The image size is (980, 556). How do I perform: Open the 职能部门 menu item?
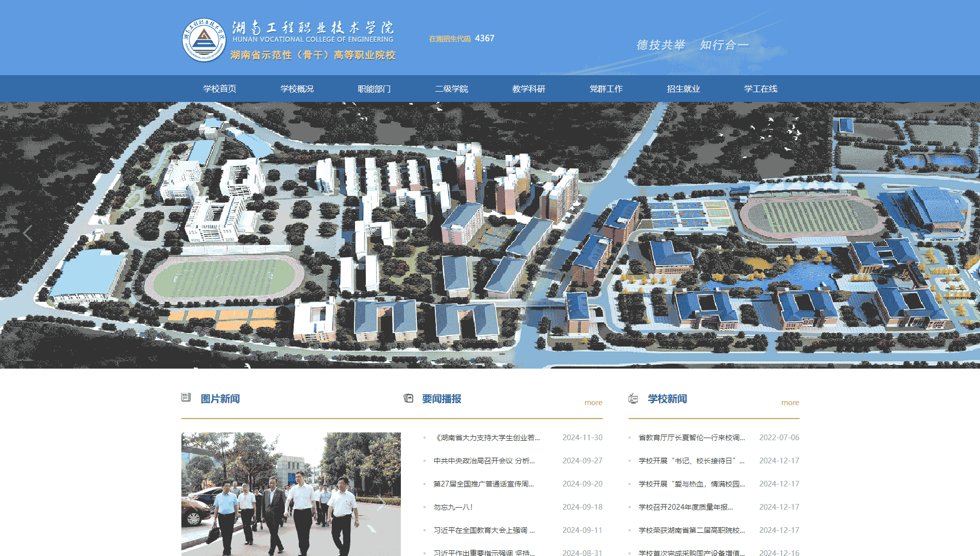pyautogui.click(x=374, y=89)
